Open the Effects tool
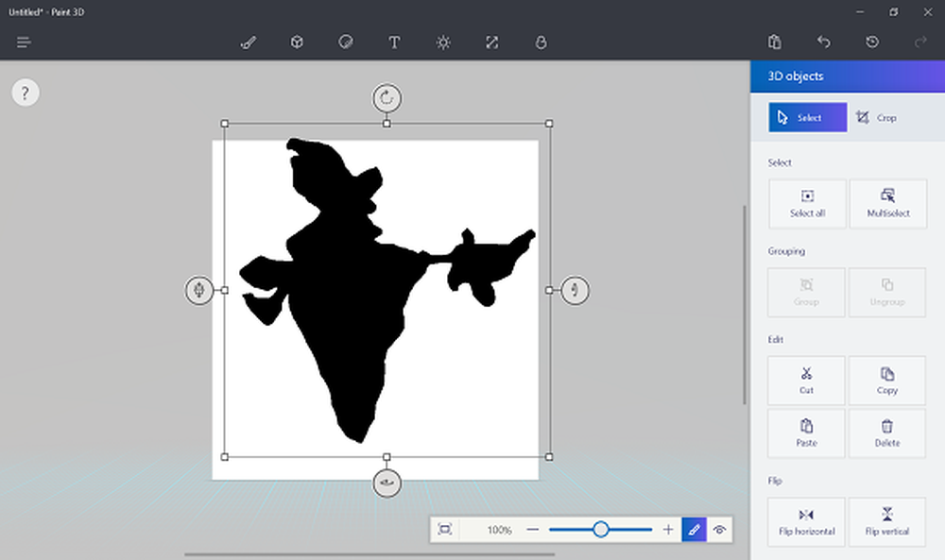Screen dimensions: 945x560 (443, 42)
